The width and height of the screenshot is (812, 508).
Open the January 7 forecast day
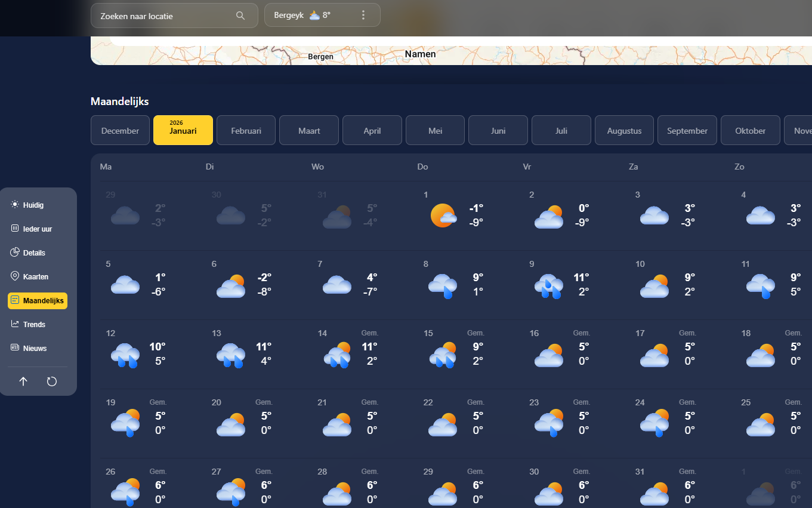coord(363,285)
